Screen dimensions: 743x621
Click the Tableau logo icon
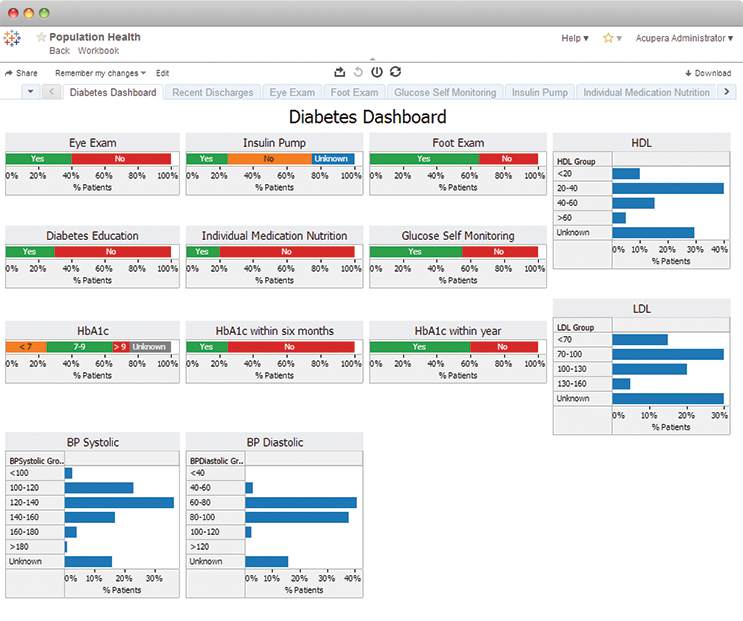12,39
